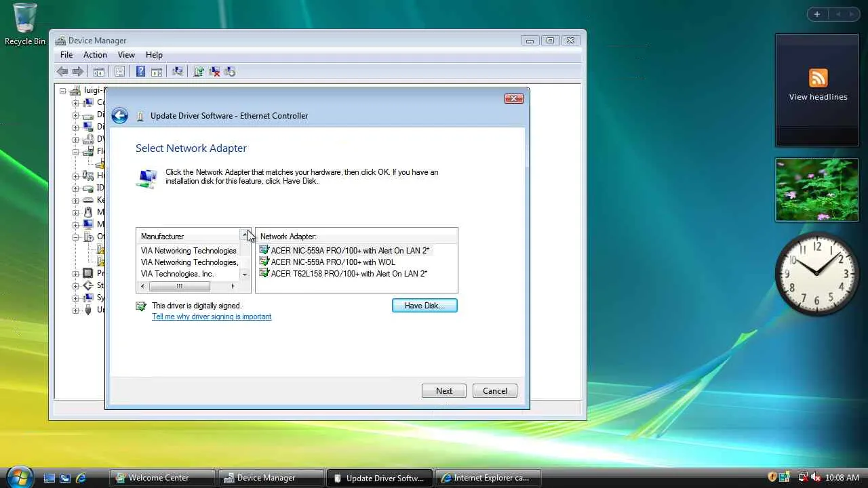Expand the Keyboards node

point(76,200)
